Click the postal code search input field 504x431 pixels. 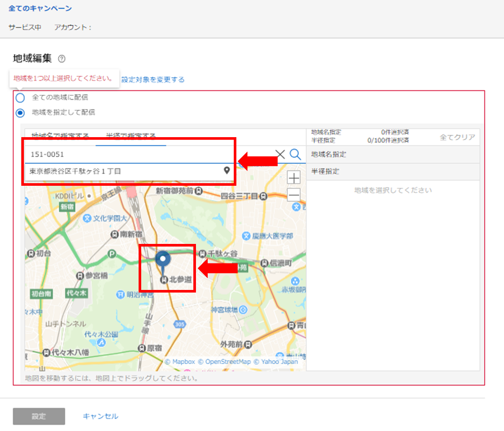pyautogui.click(x=148, y=155)
